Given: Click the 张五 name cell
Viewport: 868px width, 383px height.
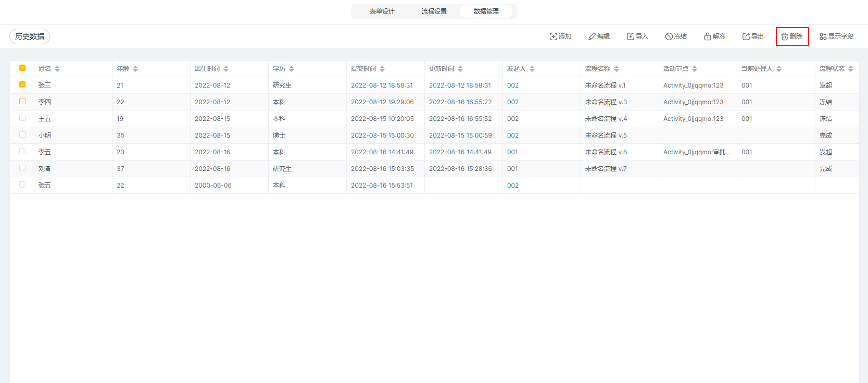Looking at the screenshot, I should tap(73, 186).
